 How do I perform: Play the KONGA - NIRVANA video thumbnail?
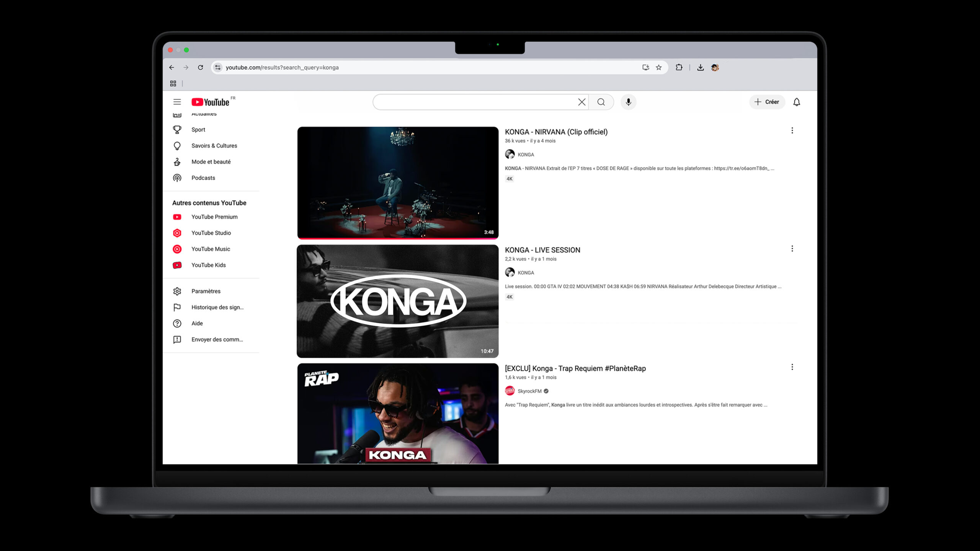[398, 183]
